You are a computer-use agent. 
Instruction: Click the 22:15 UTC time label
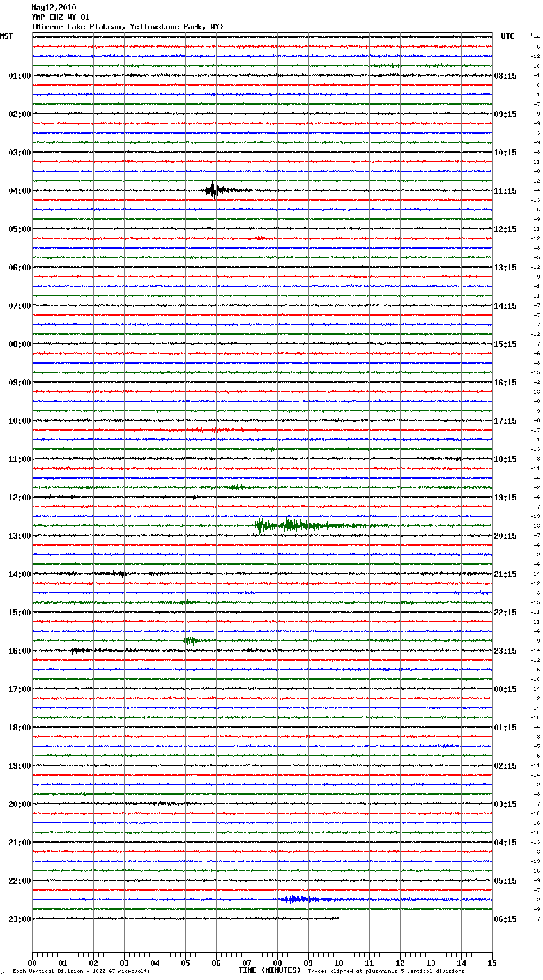(505, 613)
